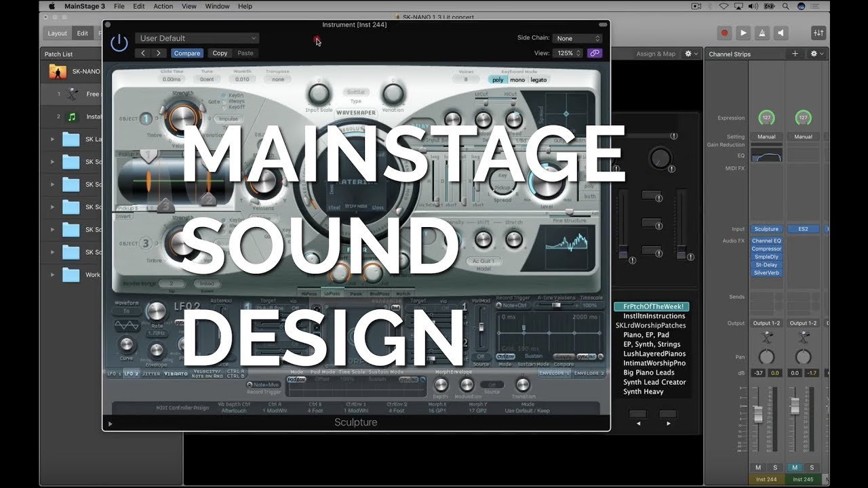Open the View 125% dropdown

[568, 53]
